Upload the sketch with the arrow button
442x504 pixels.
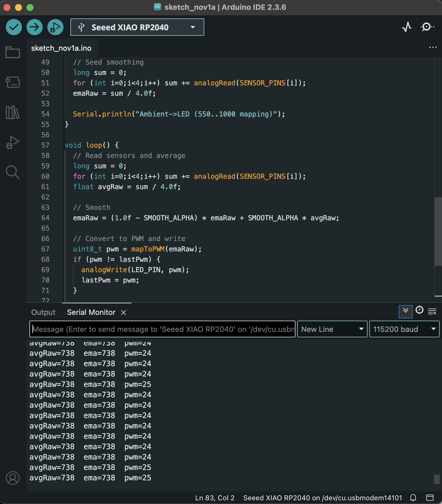[x=34, y=27]
